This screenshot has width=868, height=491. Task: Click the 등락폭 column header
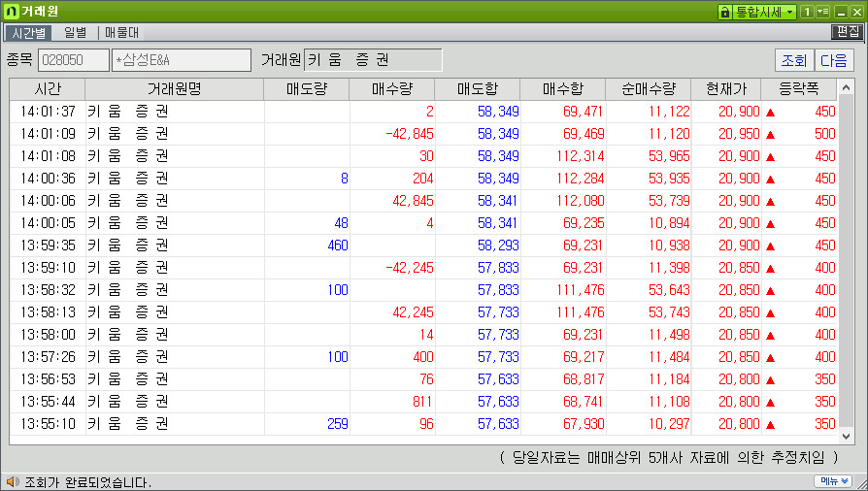[x=799, y=89]
